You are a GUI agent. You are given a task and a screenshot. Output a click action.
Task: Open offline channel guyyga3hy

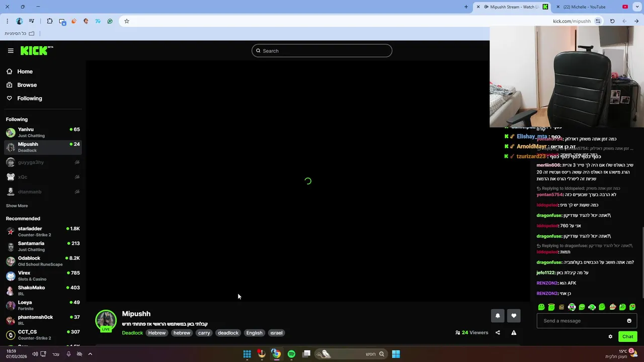(43, 162)
